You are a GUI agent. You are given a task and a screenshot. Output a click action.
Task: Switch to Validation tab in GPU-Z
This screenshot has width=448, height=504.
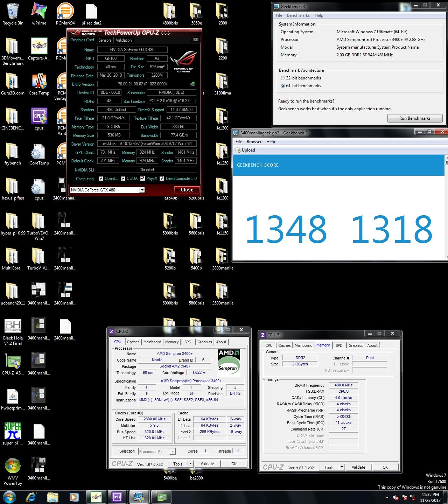[124, 40]
